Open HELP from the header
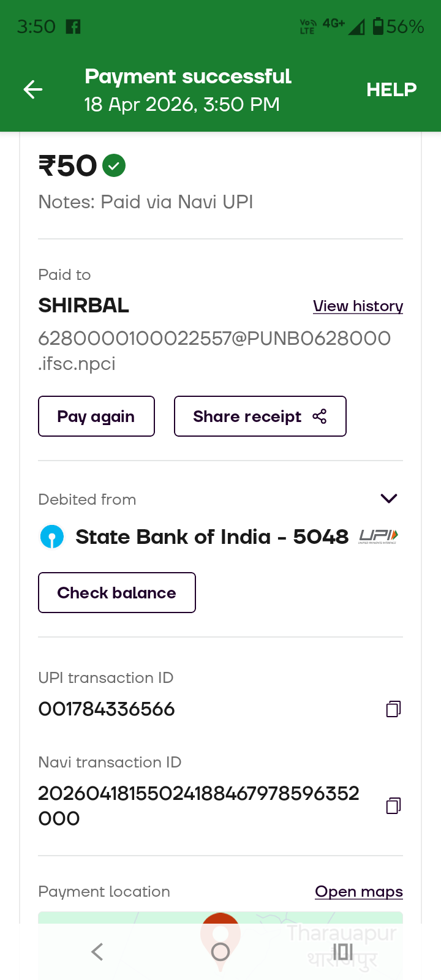The height and width of the screenshot is (980, 441). tap(391, 90)
